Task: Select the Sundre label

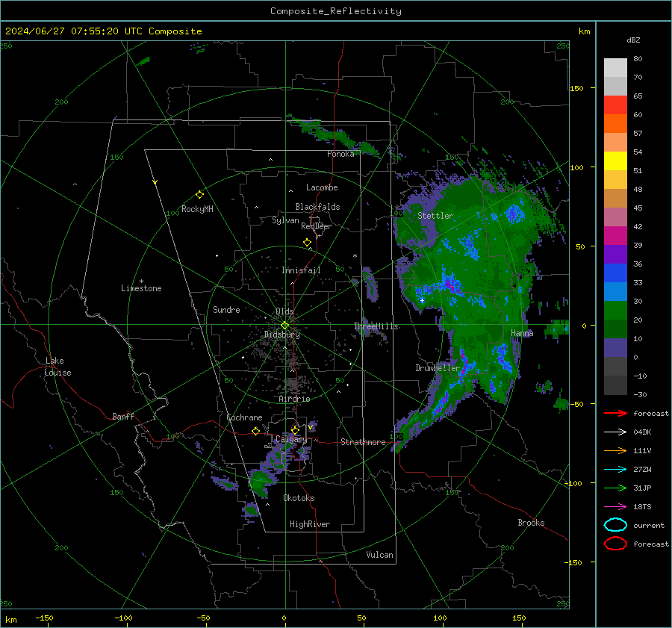Action: tap(226, 309)
